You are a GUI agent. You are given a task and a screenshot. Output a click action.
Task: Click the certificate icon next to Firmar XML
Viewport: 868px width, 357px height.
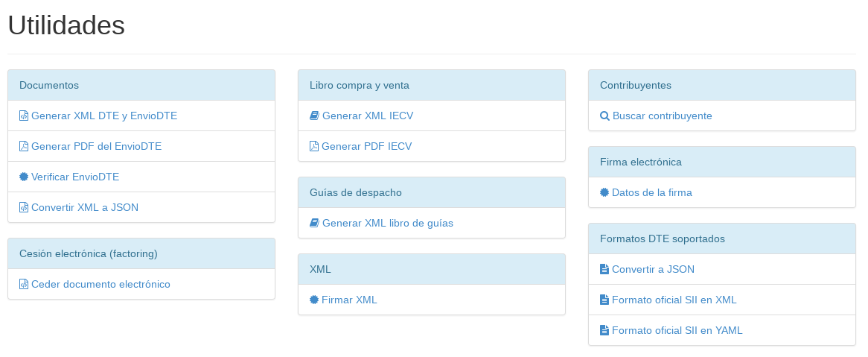tap(314, 300)
